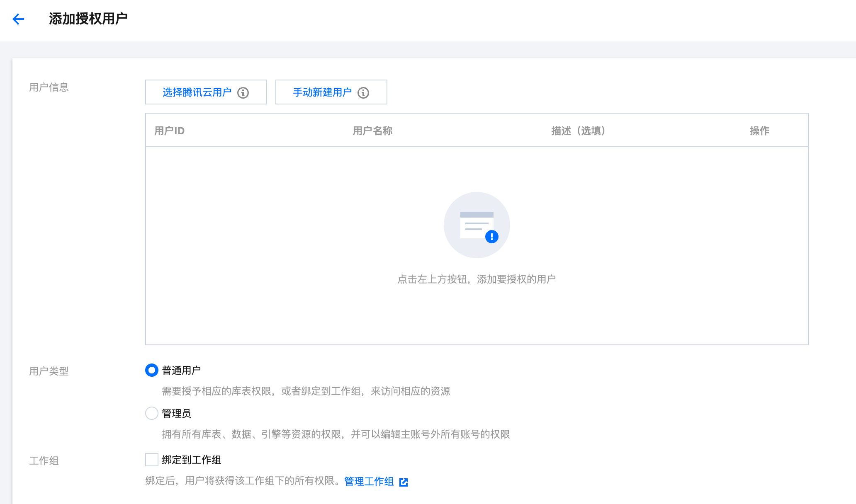Click the empty table hint text
856x504 pixels.
(477, 279)
